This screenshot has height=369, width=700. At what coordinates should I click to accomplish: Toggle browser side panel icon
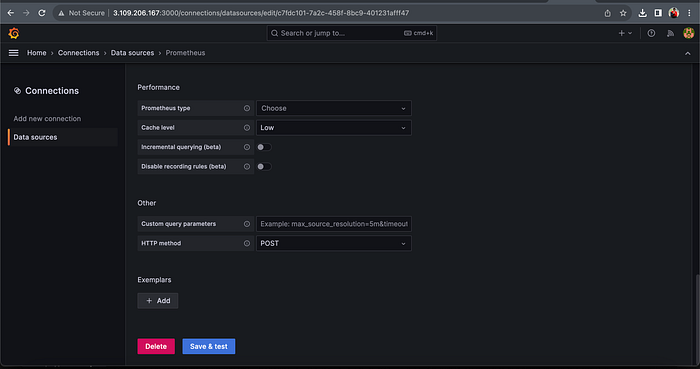[658, 13]
